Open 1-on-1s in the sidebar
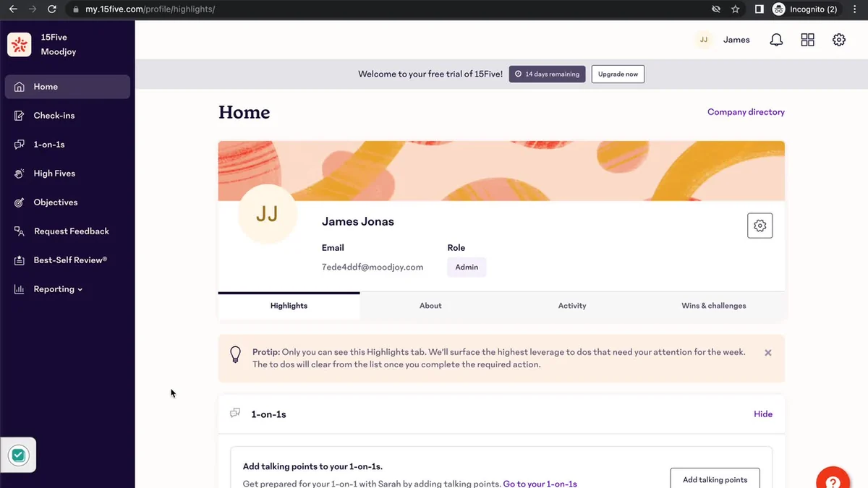Screen dimensions: 868x488 coord(67,145)
